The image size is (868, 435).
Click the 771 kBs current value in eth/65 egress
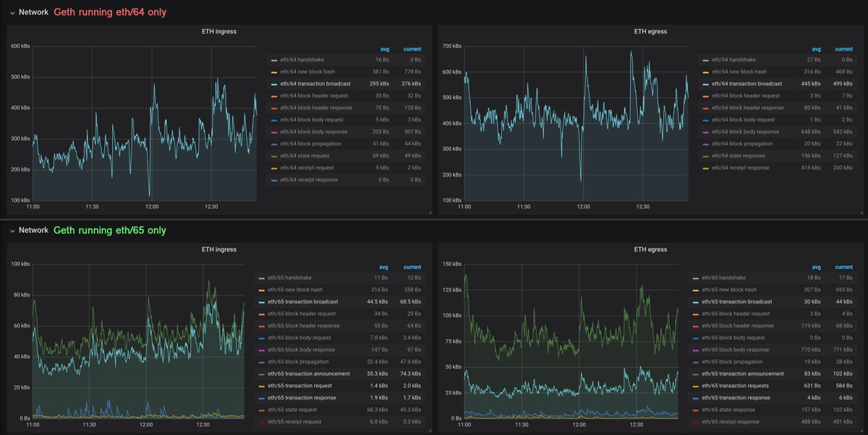click(x=843, y=350)
